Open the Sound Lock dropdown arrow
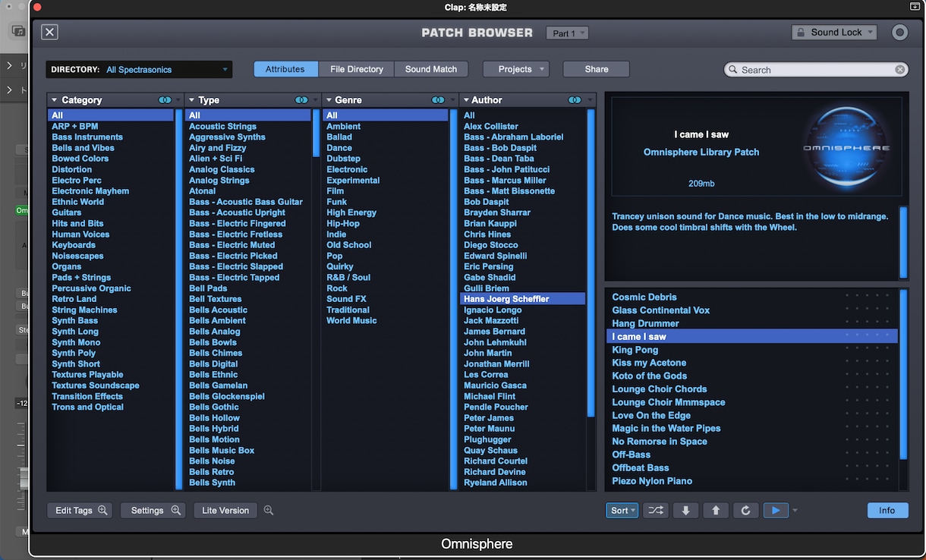926x560 pixels. coord(870,33)
